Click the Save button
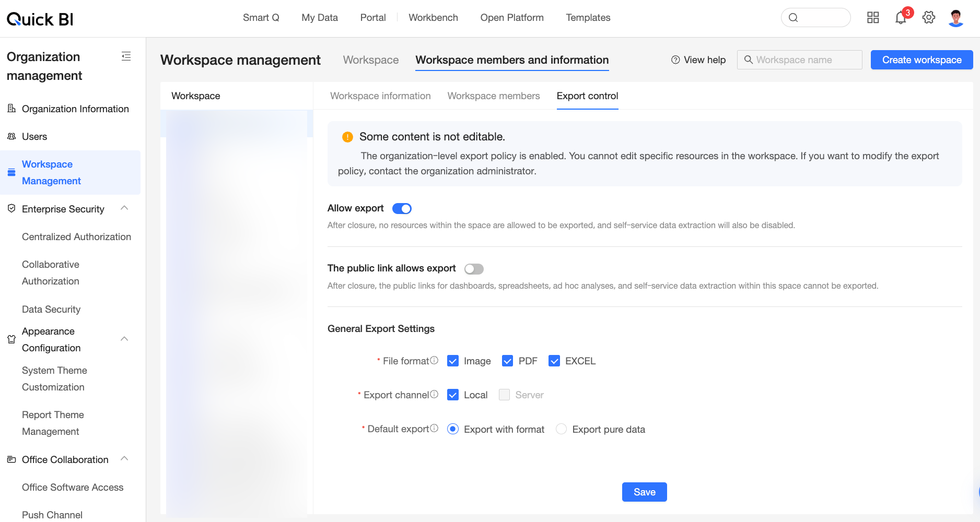 pos(644,492)
